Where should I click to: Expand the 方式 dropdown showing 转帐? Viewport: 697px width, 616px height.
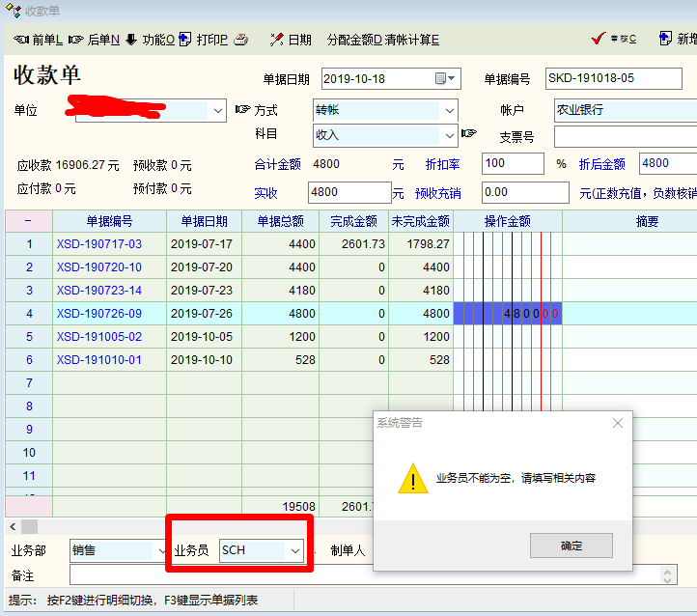coord(449,110)
